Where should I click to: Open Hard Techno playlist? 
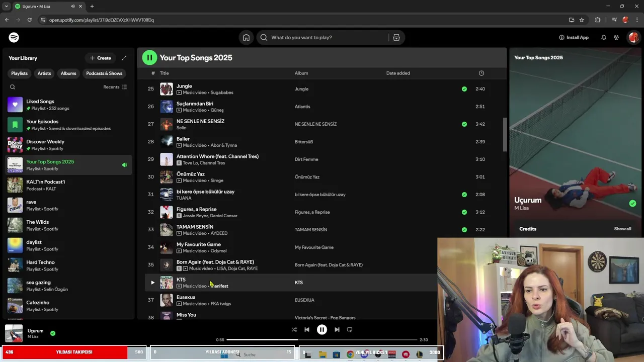click(x=68, y=265)
